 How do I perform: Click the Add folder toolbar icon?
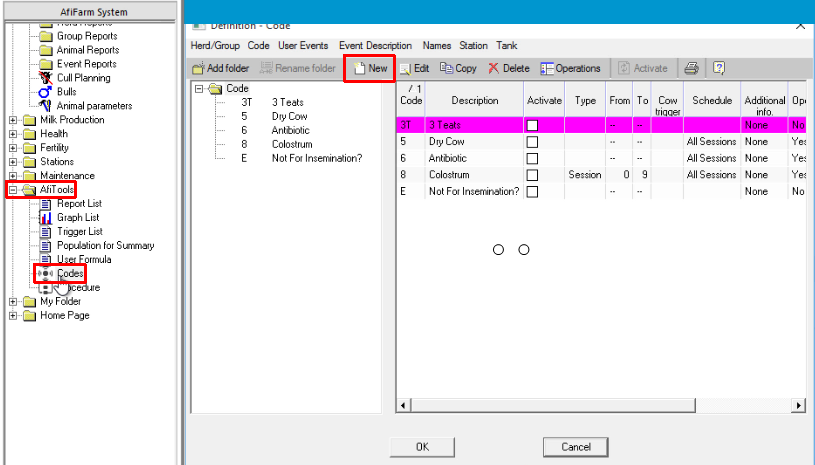[x=198, y=69]
